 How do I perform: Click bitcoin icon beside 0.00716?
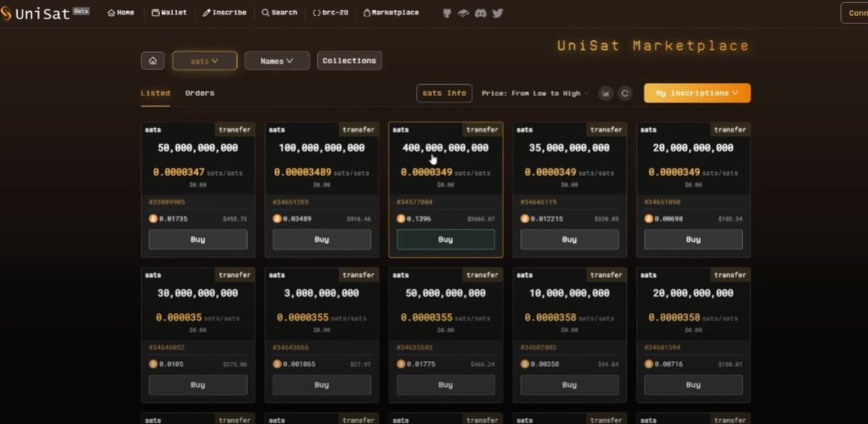click(x=649, y=364)
